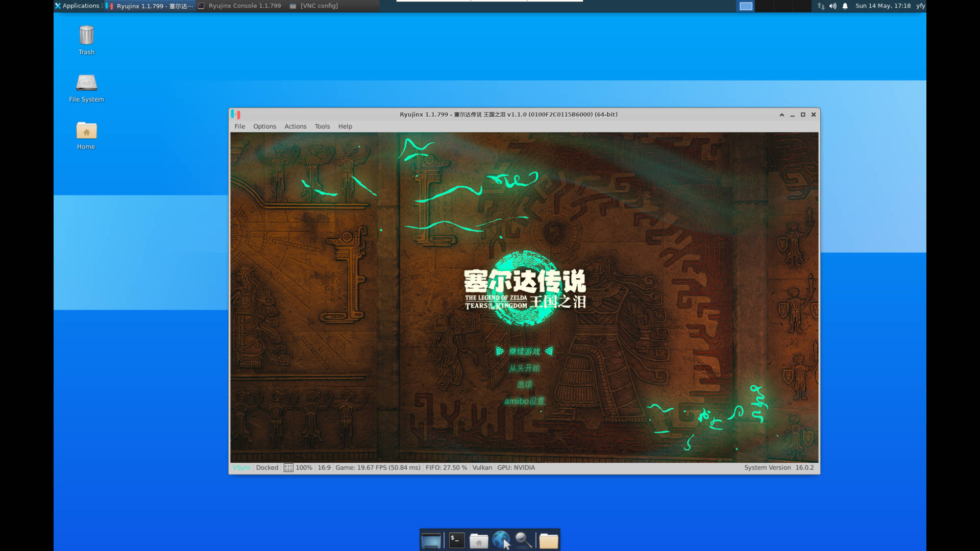Screen dimensions: 980x551
Task: Click the volume icon next to 100%
Action: coord(288,468)
